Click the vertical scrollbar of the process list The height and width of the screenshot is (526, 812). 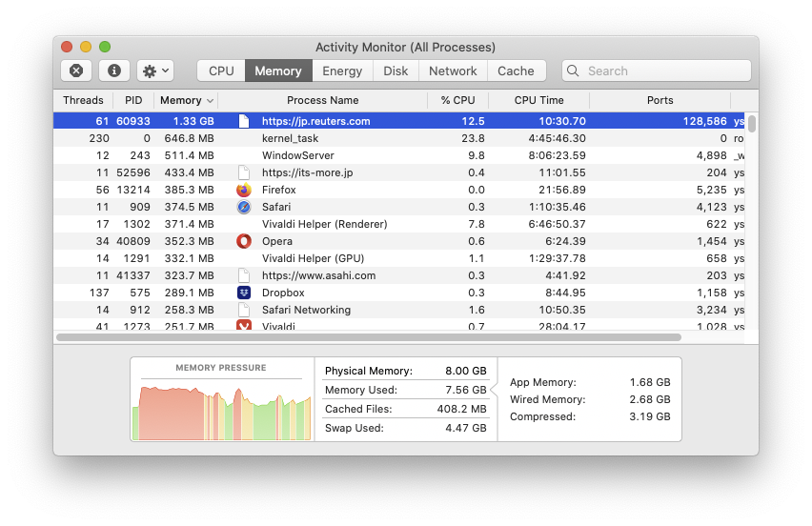752,124
